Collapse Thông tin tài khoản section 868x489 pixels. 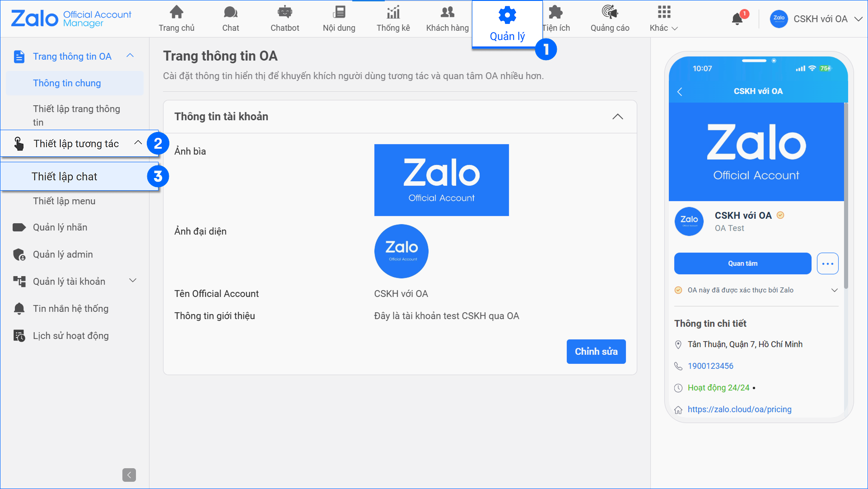click(x=617, y=117)
